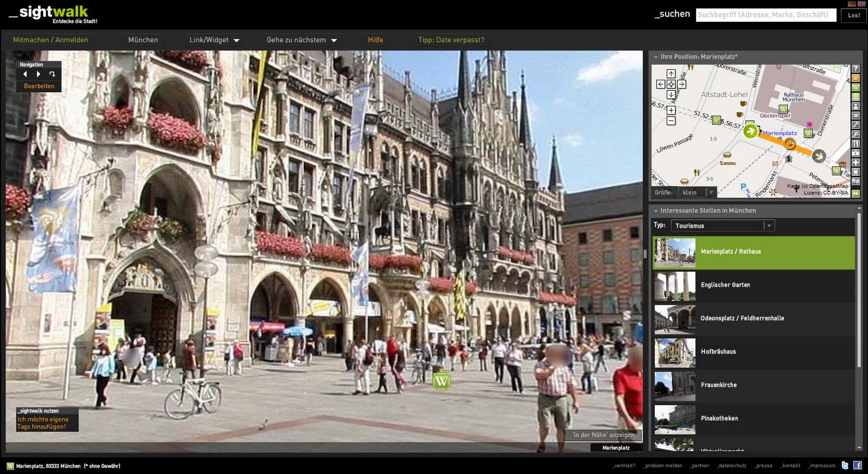
Task: Click the Bearbeiten link
Action: [39, 86]
